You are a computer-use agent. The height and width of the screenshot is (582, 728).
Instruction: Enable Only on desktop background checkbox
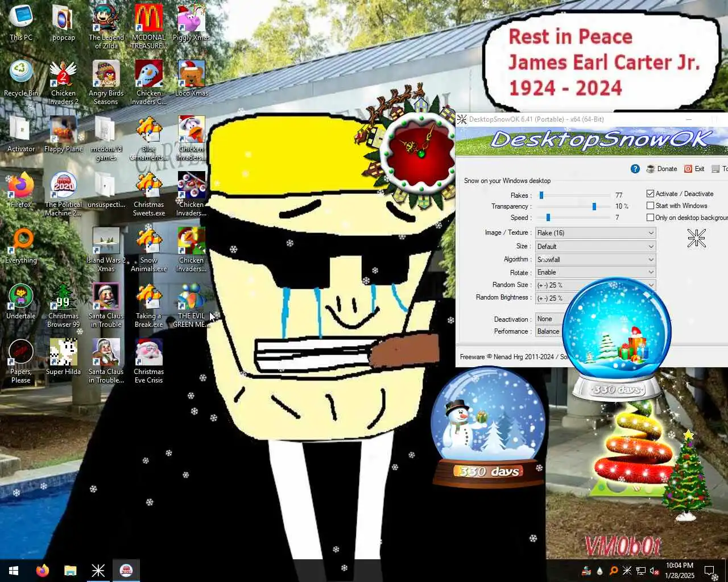coord(651,218)
